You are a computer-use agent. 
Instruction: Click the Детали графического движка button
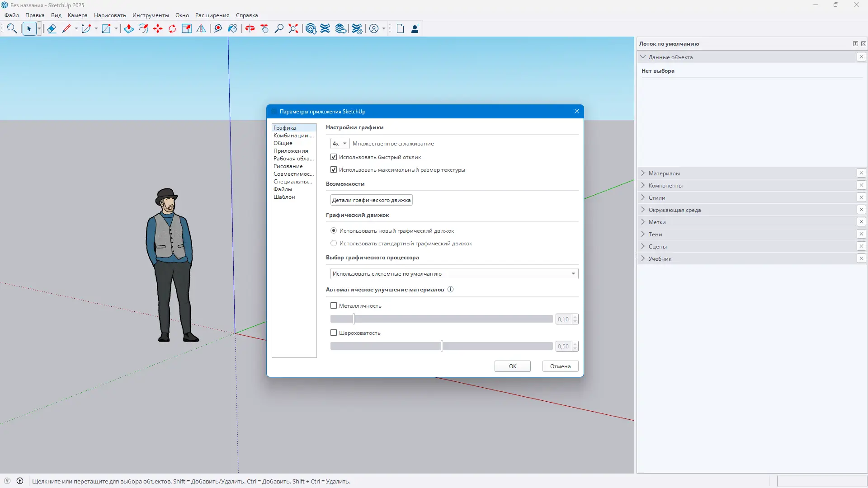371,200
